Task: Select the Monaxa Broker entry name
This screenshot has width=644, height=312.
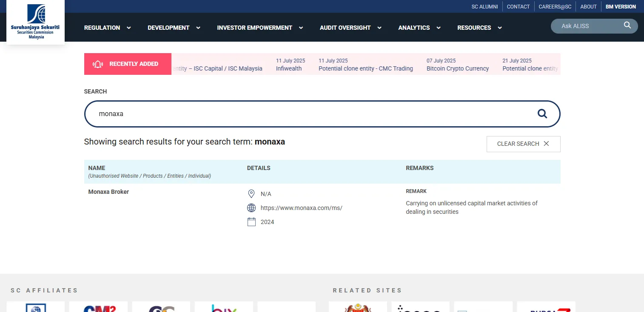Action: coord(108,192)
